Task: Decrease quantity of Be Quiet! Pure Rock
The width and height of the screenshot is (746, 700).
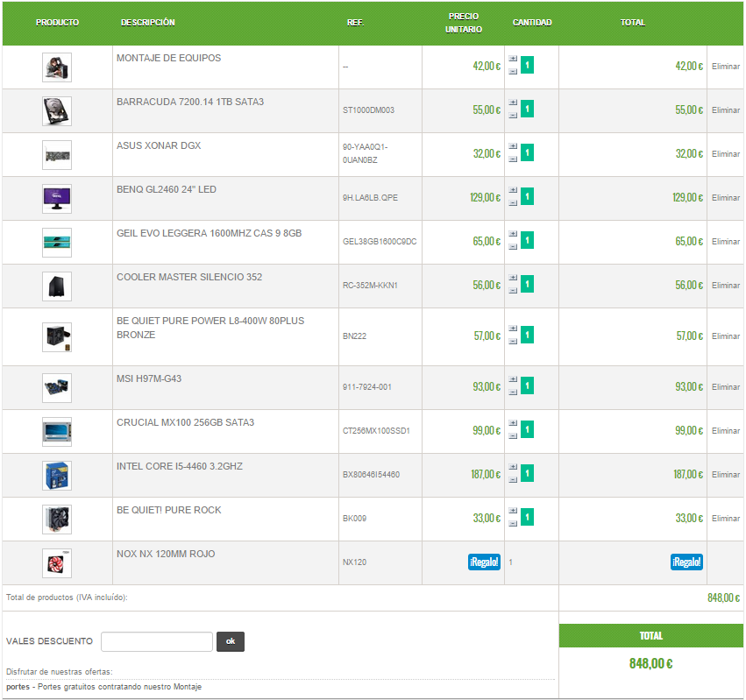Action: coord(513,523)
